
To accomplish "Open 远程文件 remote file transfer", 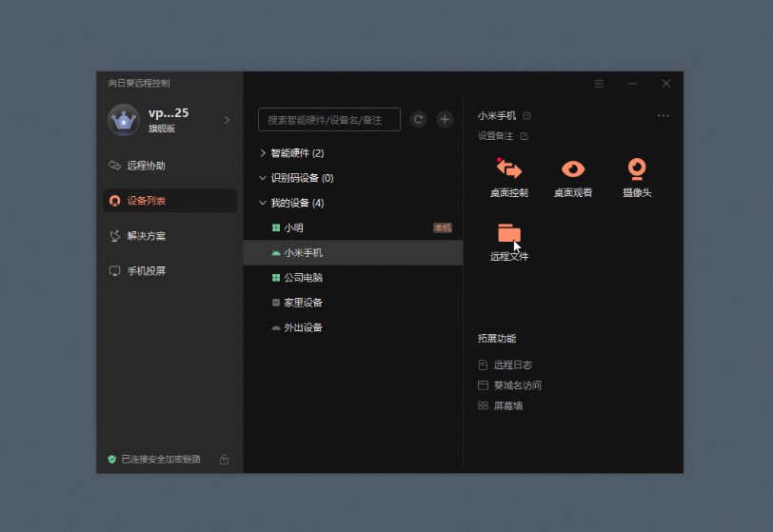I will click(x=508, y=242).
